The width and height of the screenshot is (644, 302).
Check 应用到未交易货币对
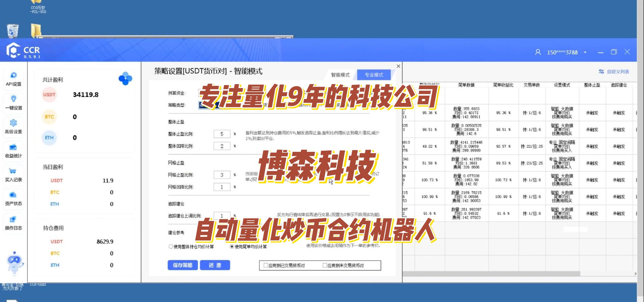point(325,265)
